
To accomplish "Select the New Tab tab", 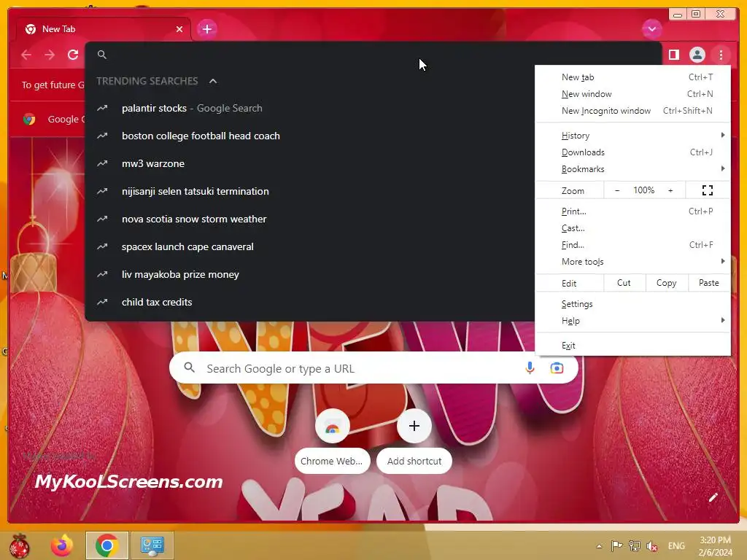I will pyautogui.click(x=102, y=29).
